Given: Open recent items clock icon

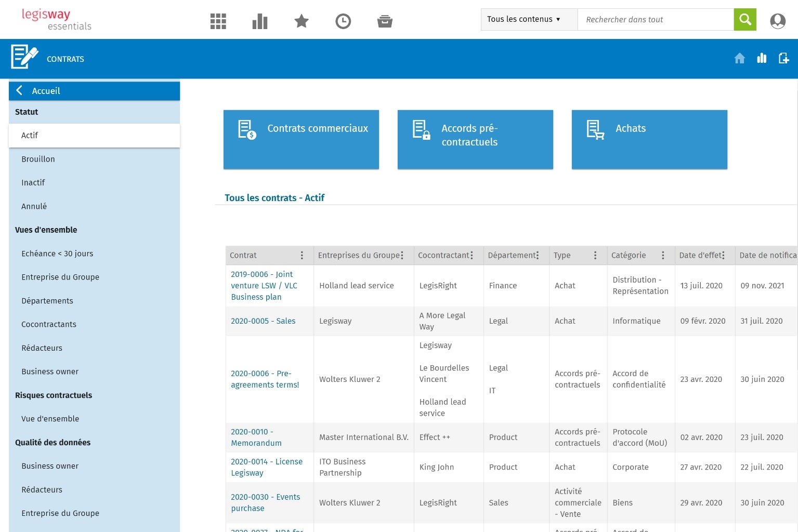Looking at the screenshot, I should pos(343,21).
